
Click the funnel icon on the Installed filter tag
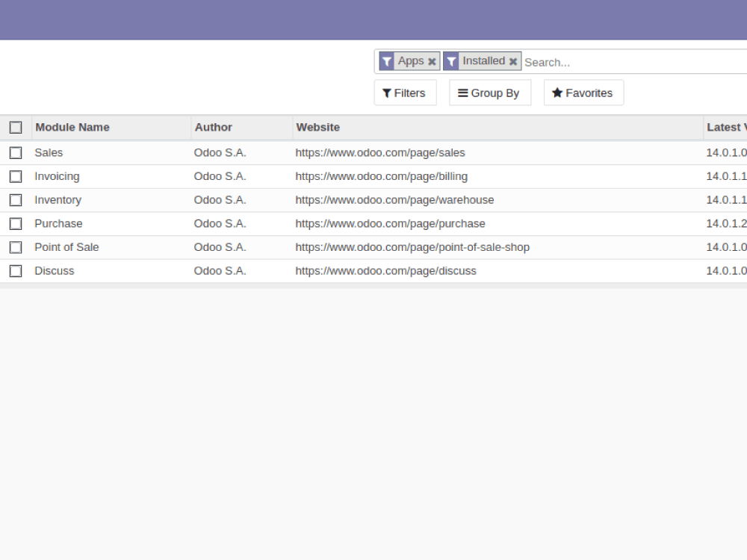pos(452,60)
